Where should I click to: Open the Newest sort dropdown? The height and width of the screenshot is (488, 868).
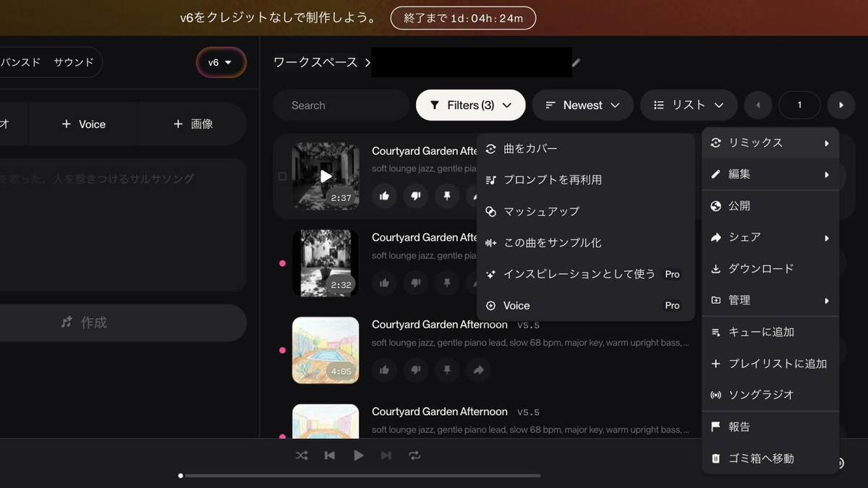pos(583,106)
